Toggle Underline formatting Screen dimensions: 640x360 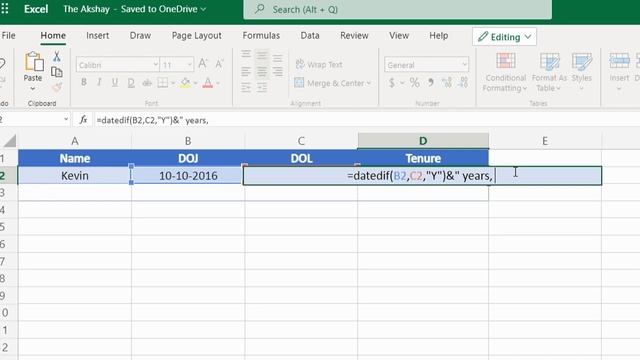point(115,82)
